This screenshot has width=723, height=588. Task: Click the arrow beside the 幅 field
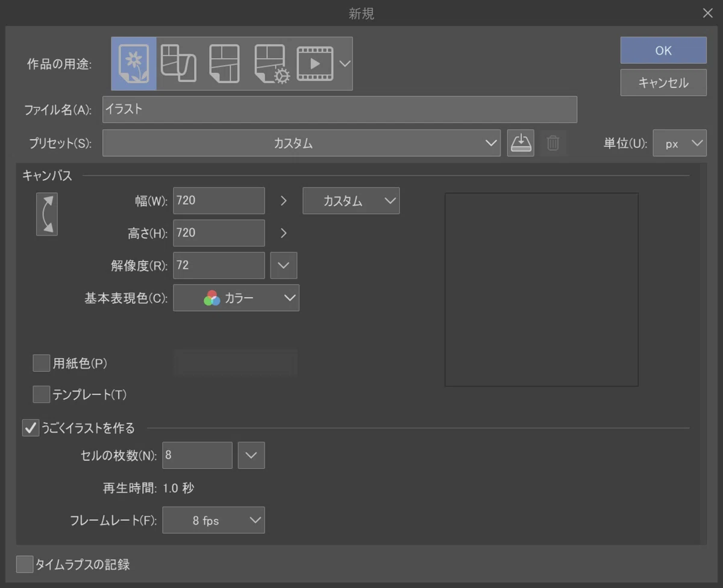click(x=284, y=201)
